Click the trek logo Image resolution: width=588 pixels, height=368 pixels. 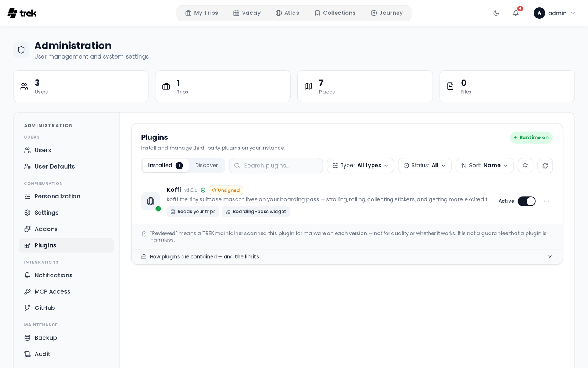(22, 13)
